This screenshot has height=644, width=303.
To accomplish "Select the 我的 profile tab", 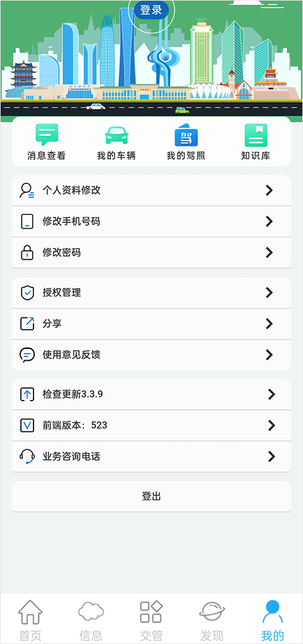I will (x=273, y=620).
